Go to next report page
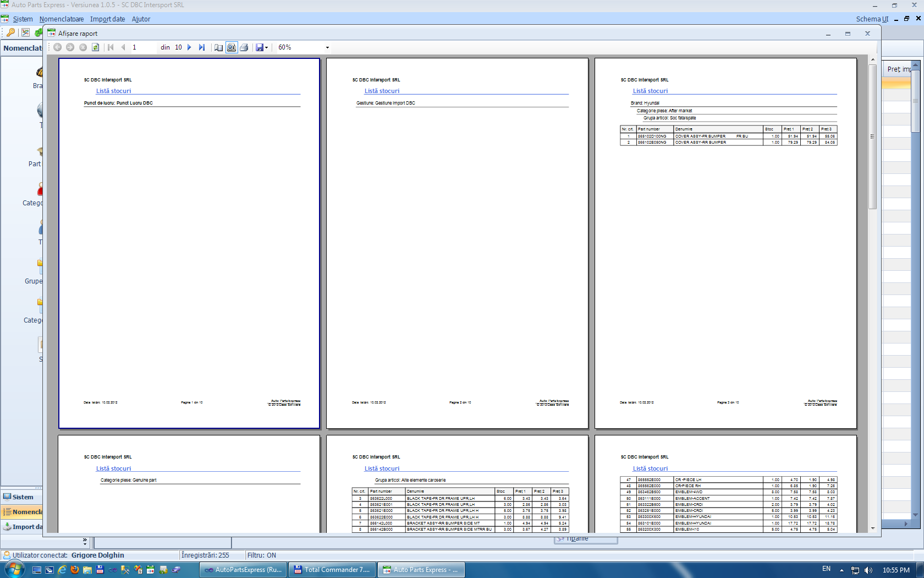Image resolution: width=924 pixels, height=578 pixels. [x=189, y=47]
